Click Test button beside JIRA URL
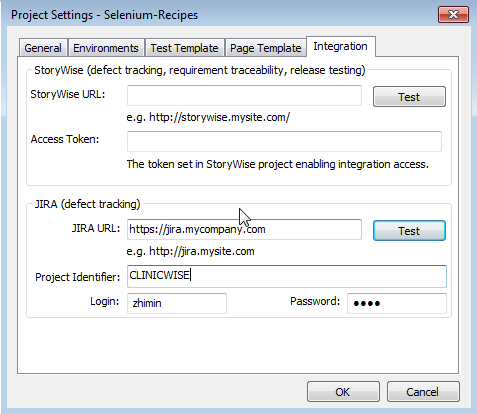The image size is (477, 414). point(409,230)
